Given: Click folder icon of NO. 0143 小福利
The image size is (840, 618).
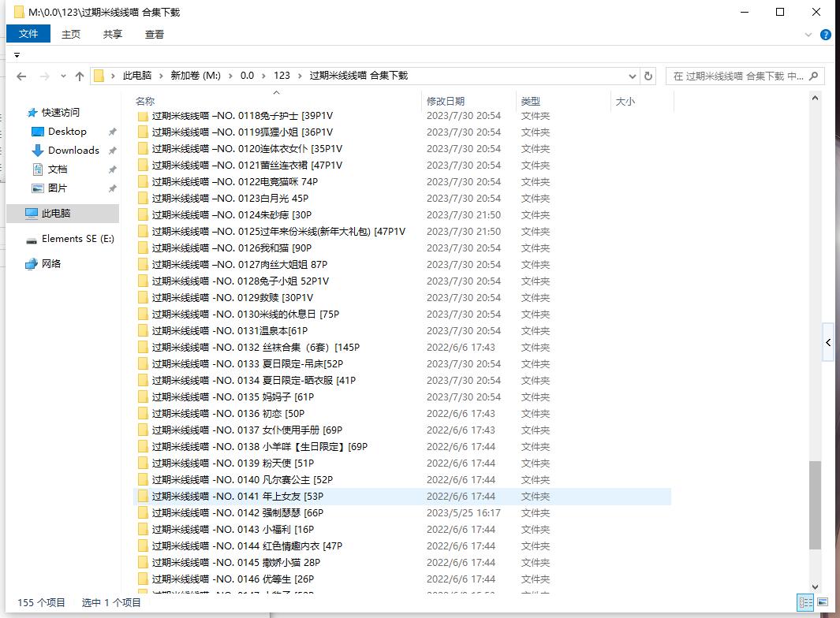Looking at the screenshot, I should (x=143, y=530).
